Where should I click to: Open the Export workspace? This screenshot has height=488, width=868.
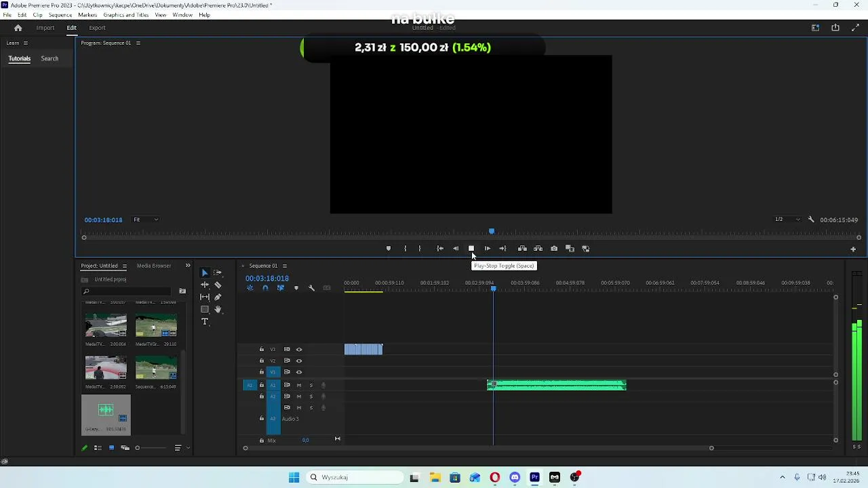[x=97, y=28]
